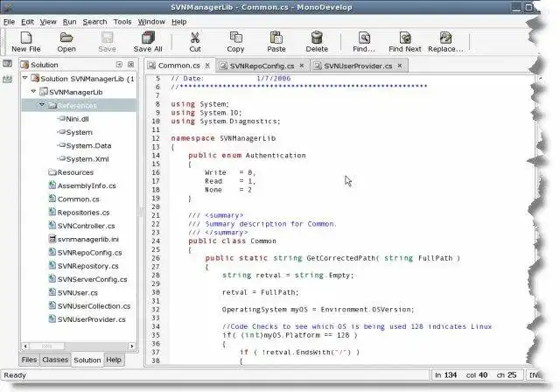Open the View menu
Screen dimensions: 560x392
[x=48, y=22]
